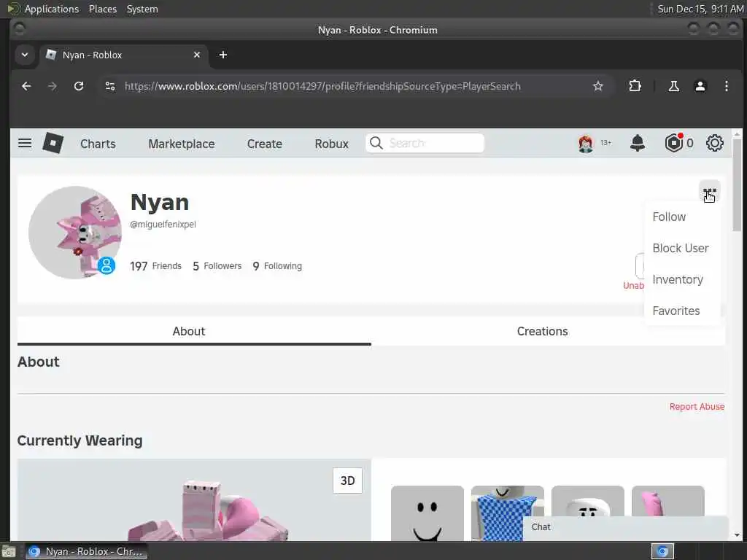747x560 pixels.
Task: Close the Nyan - Roblox tab
Action: click(197, 55)
